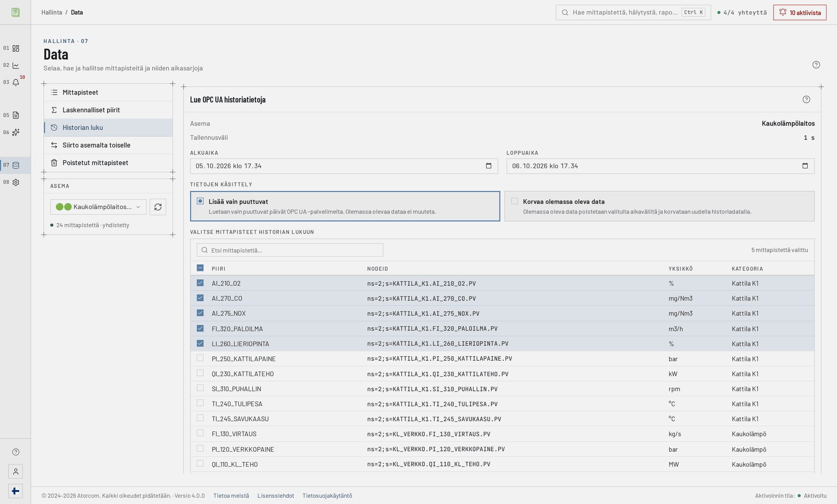Open the database icon in sidebar item 07
The width and height of the screenshot is (837, 504).
pos(16,166)
